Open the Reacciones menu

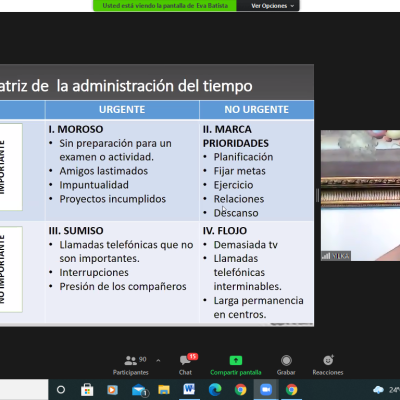(x=328, y=365)
